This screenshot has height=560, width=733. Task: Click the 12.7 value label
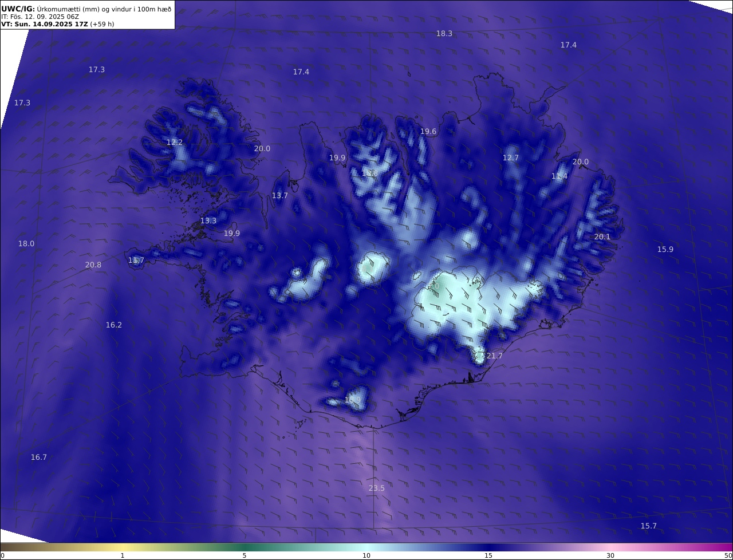(511, 158)
